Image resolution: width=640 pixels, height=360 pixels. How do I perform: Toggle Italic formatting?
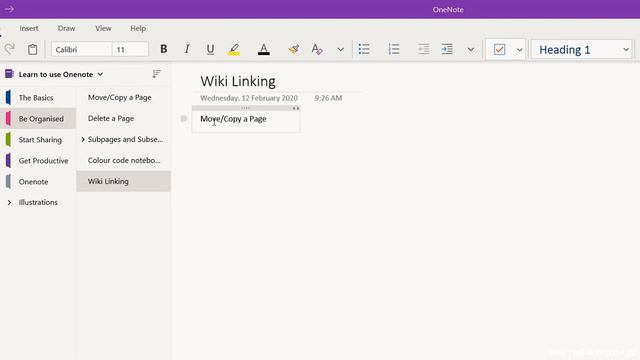point(187,49)
